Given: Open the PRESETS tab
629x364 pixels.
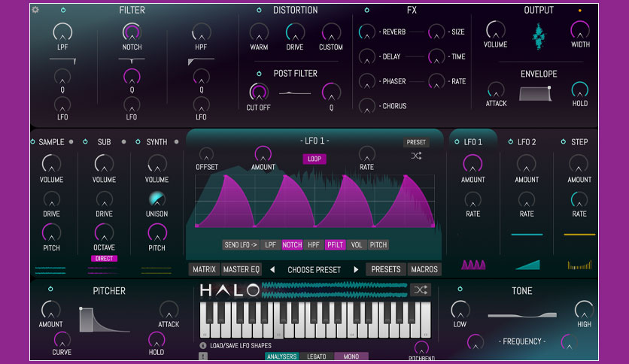Looking at the screenshot, I should [386, 269].
